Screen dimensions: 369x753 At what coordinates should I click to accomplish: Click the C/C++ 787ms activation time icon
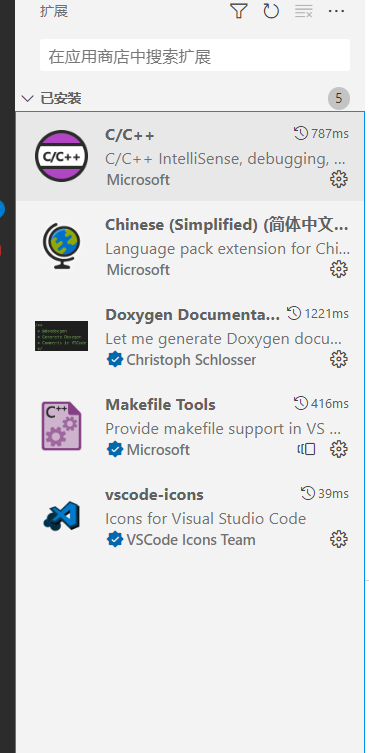click(301, 133)
